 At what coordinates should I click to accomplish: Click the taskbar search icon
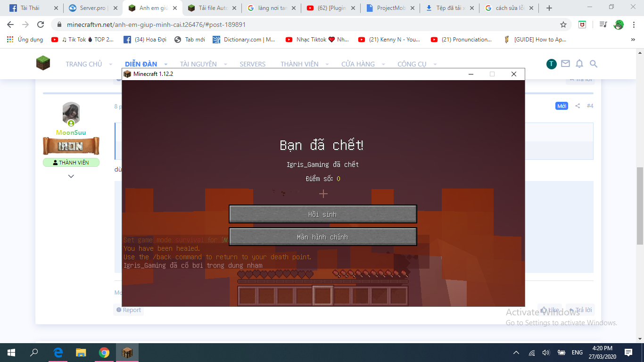point(34,352)
